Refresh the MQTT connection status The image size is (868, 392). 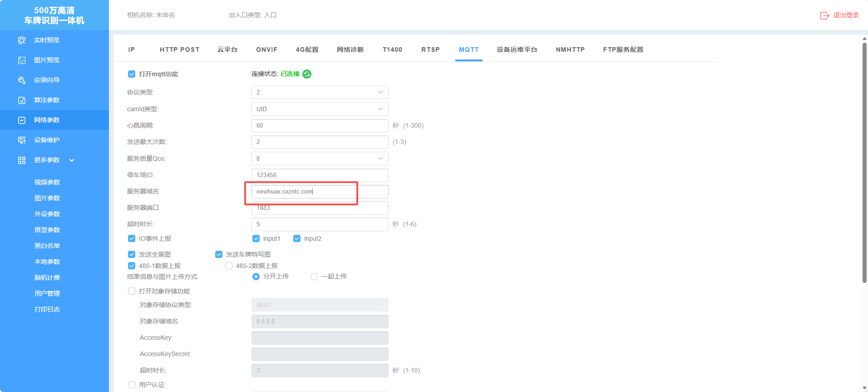coord(307,74)
